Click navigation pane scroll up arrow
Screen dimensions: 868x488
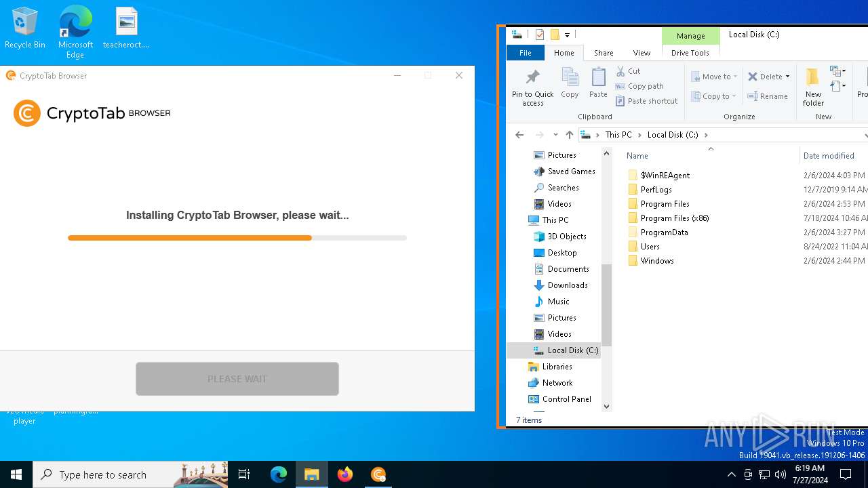(606, 154)
